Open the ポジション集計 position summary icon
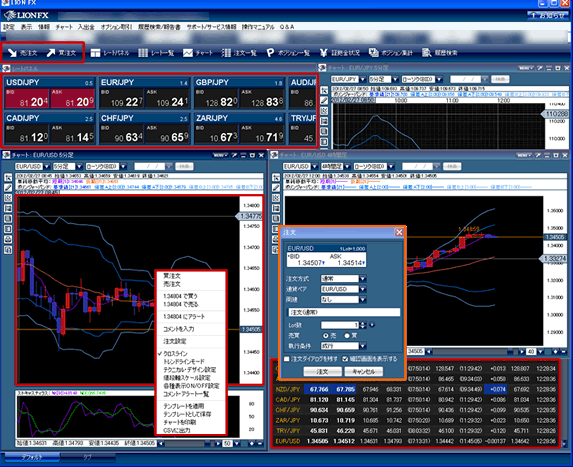 pos(391,53)
